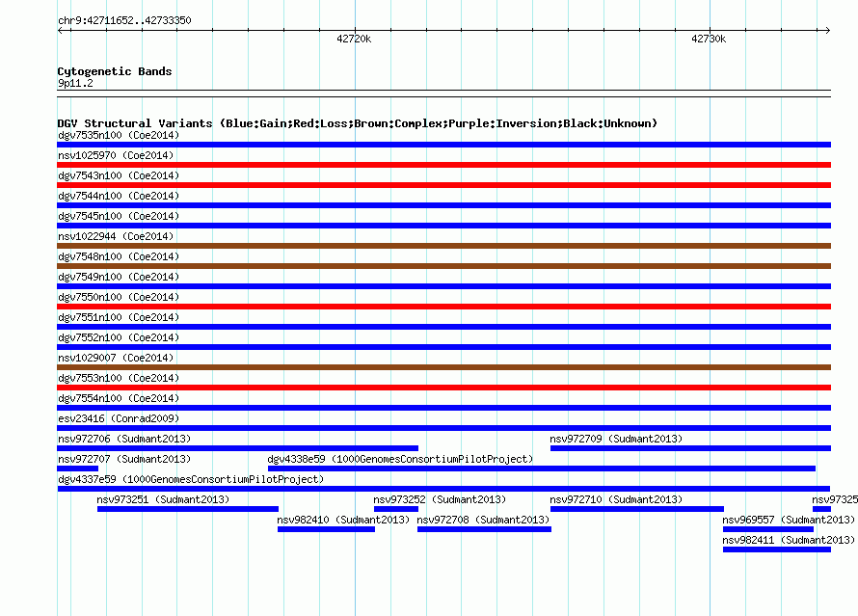Click the nsv973251 (Sudmant2013) label
This screenshot has width=858, height=616.
point(163,499)
